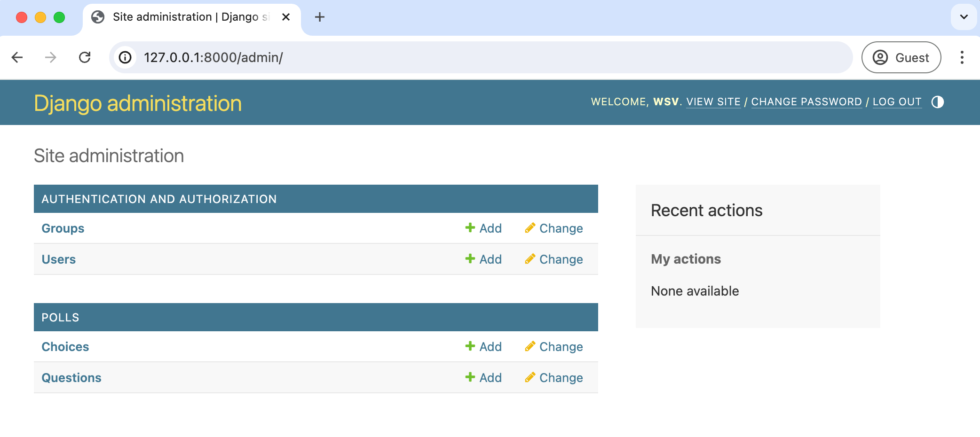Open the Guest profile menu

[901, 57]
